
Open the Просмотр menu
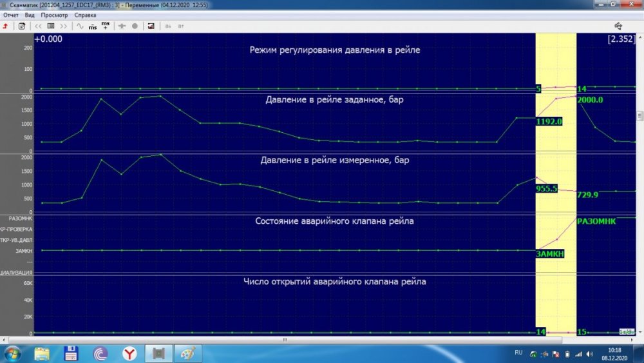[54, 15]
